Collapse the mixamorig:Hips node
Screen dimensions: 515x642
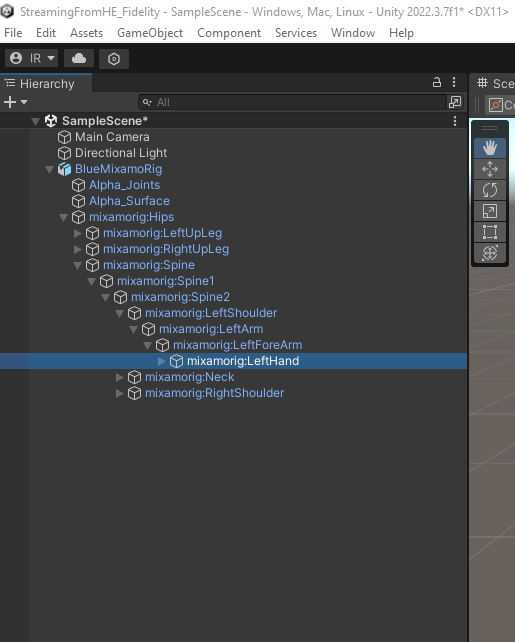click(x=63, y=217)
